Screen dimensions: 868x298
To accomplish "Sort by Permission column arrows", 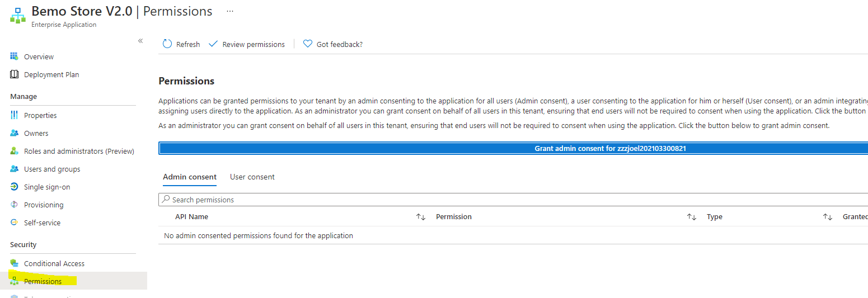I will (692, 217).
